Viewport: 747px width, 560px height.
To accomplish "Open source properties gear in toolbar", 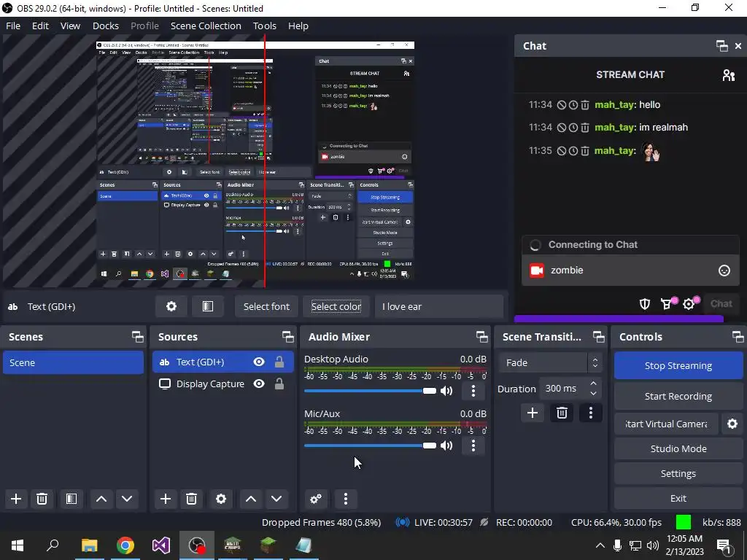I will pyautogui.click(x=171, y=307).
